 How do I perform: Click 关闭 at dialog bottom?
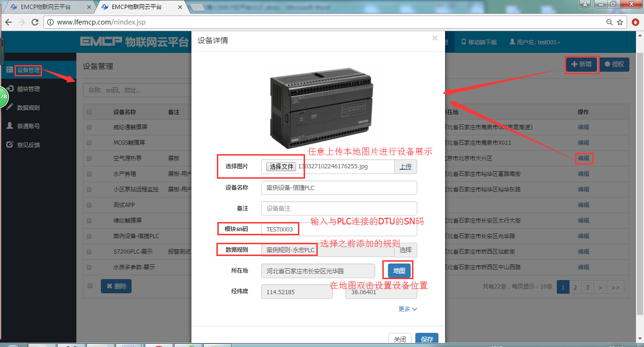click(x=400, y=339)
